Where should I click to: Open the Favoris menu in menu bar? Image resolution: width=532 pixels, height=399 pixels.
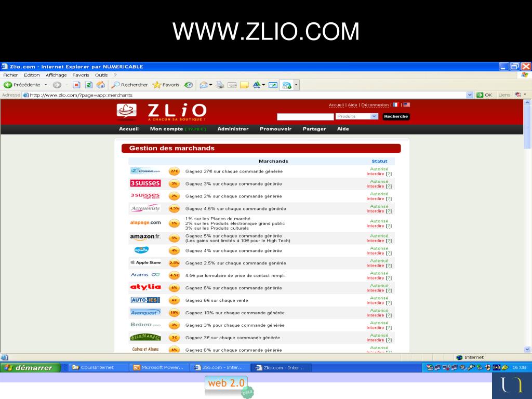point(81,75)
